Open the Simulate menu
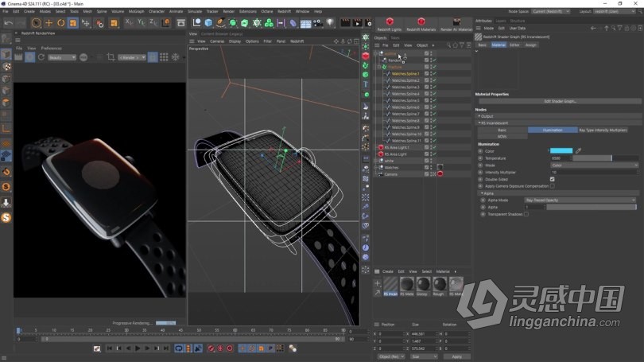The width and height of the screenshot is (644, 362). pos(195,11)
